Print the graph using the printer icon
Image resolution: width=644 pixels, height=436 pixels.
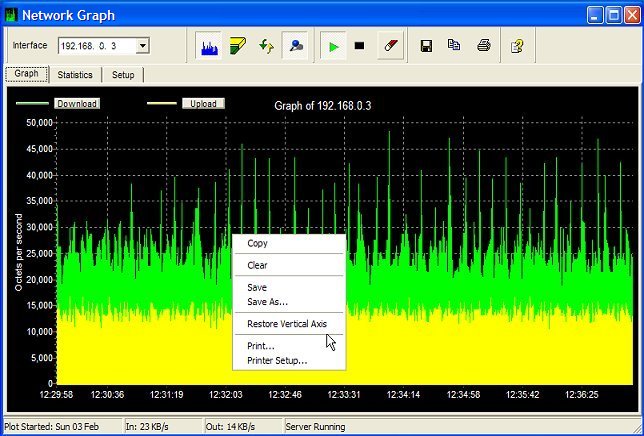[483, 46]
